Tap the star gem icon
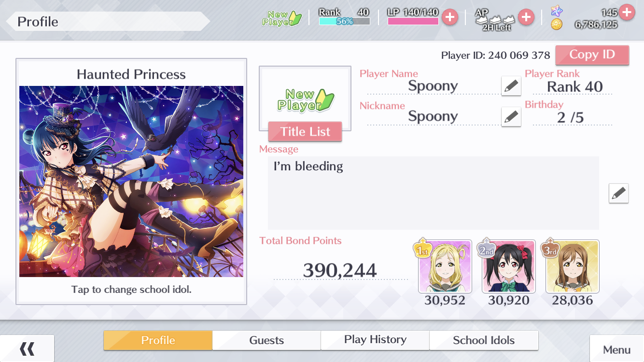 pos(557,11)
